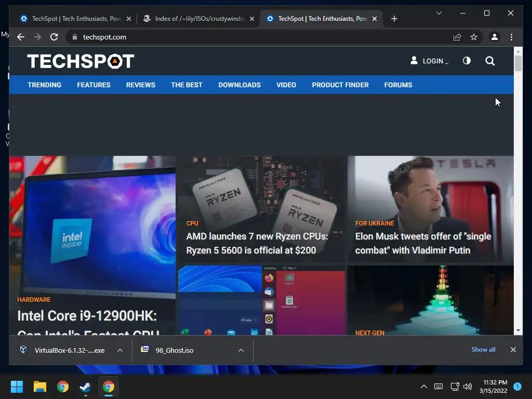Image resolution: width=532 pixels, height=399 pixels.
Task: Close the first TechSpot tab
Action: pyautogui.click(x=129, y=19)
